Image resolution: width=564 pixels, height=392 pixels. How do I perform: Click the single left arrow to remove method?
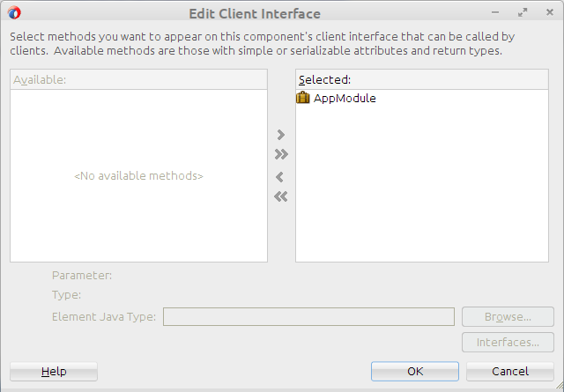point(281,177)
